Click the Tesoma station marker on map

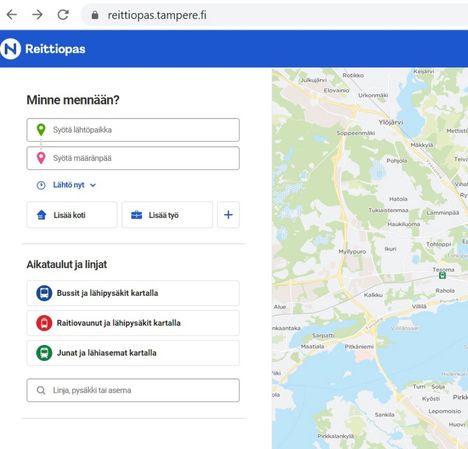tap(442, 275)
